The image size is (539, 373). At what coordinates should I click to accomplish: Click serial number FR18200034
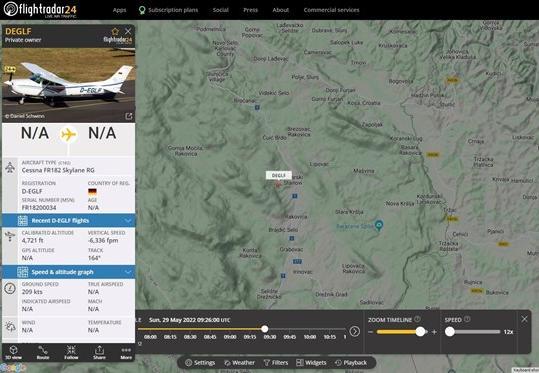(x=39, y=208)
